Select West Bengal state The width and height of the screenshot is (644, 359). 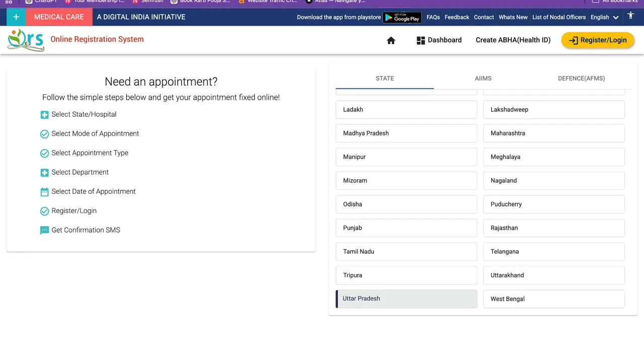point(554,299)
